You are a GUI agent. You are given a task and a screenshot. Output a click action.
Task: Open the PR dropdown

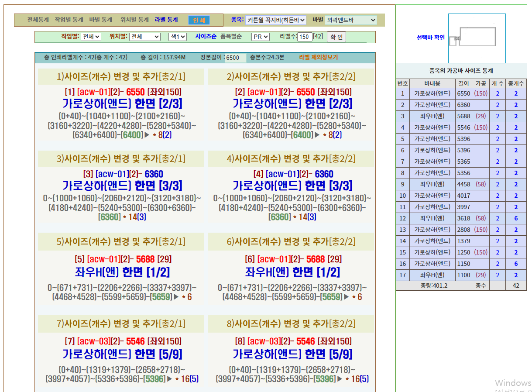(x=261, y=37)
